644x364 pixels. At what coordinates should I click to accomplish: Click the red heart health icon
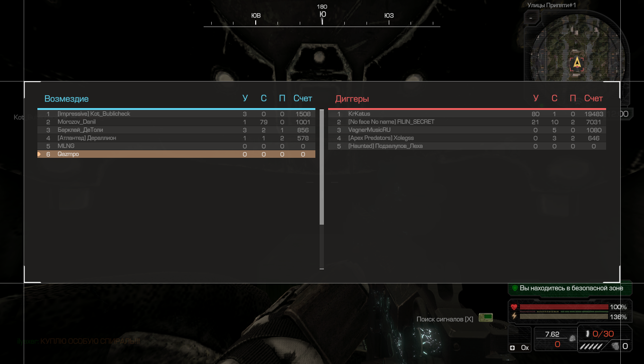tap(514, 307)
